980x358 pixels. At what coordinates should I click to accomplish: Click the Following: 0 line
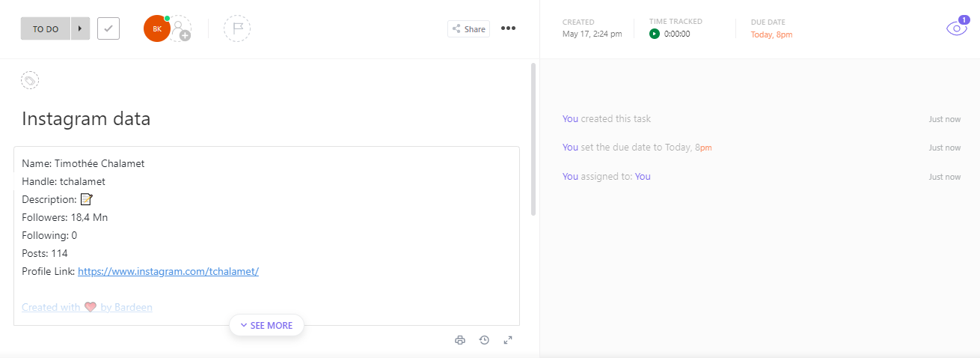tap(49, 235)
